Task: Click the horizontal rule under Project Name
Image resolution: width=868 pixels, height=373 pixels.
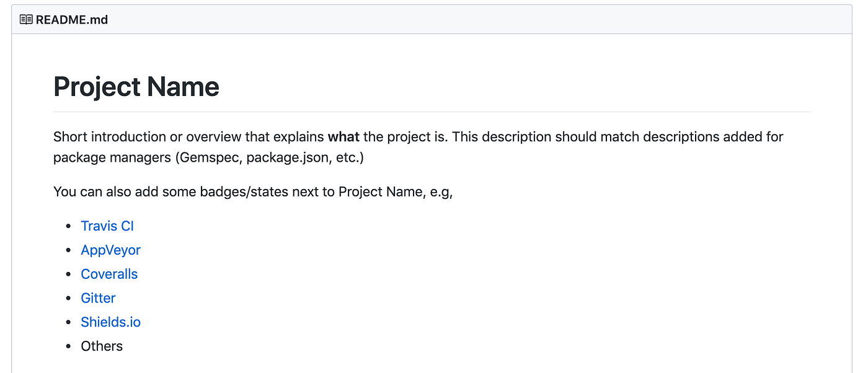Action: 432,112
